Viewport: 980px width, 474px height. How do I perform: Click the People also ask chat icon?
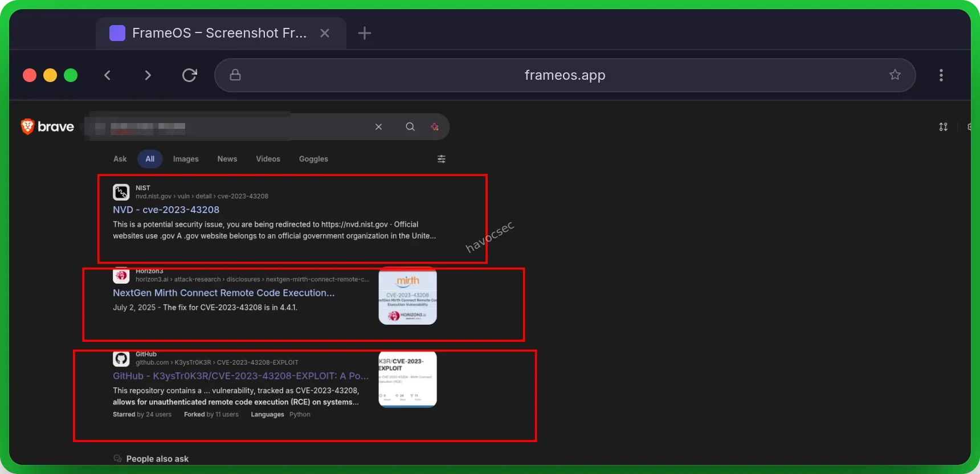(117, 459)
